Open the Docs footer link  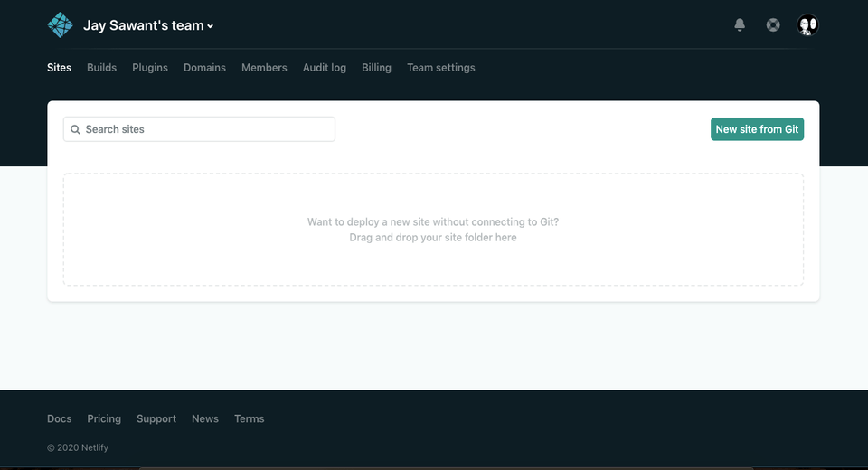click(x=60, y=419)
